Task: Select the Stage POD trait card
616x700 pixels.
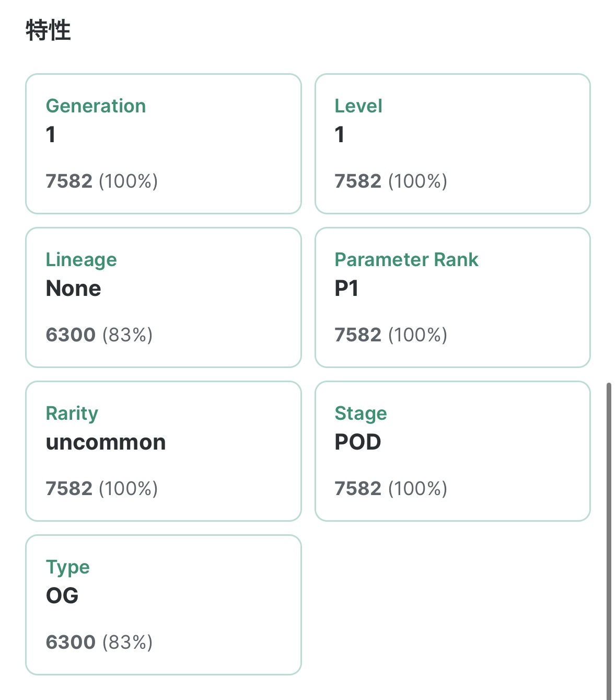Action: (452, 451)
